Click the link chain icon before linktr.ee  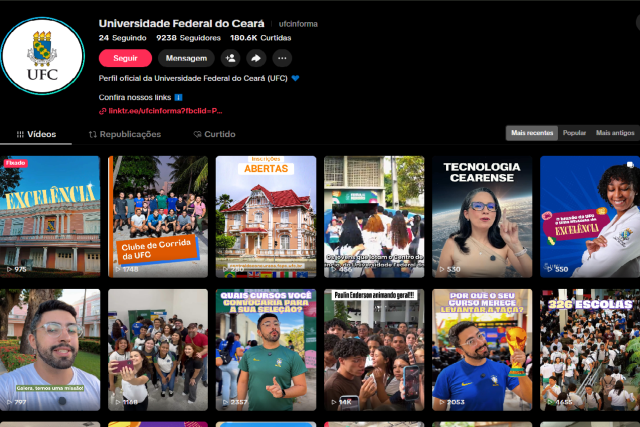[x=102, y=111]
